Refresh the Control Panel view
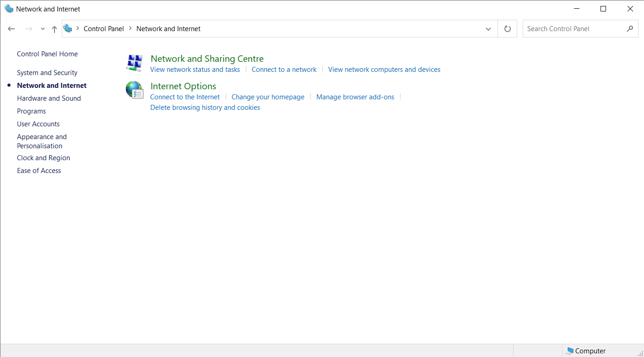 pos(507,29)
